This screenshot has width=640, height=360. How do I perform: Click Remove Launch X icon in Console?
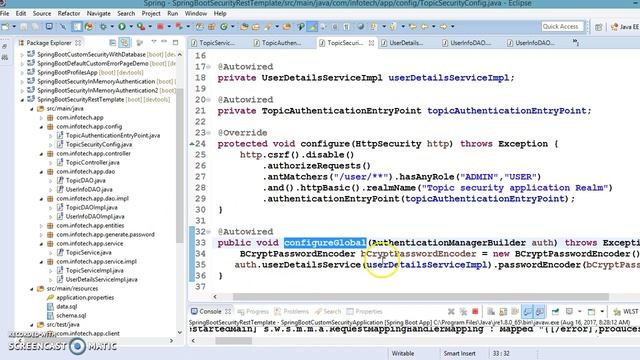tap(451, 311)
